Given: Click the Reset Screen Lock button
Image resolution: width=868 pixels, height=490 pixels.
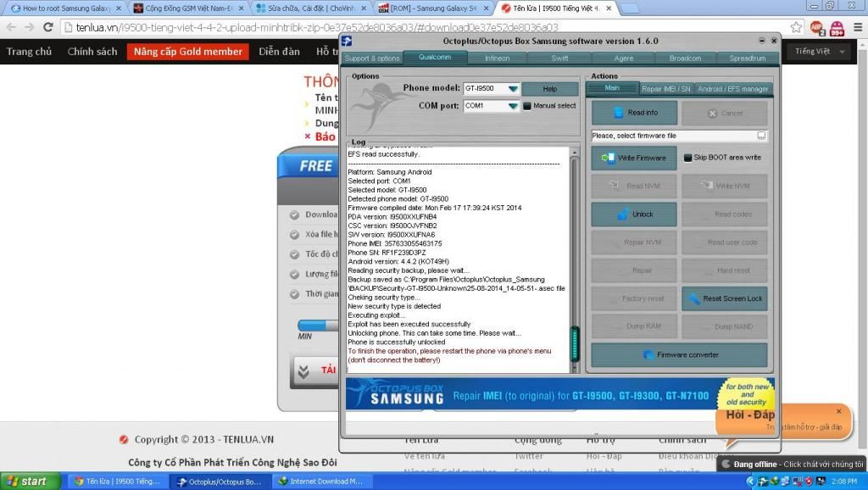Looking at the screenshot, I should (725, 298).
